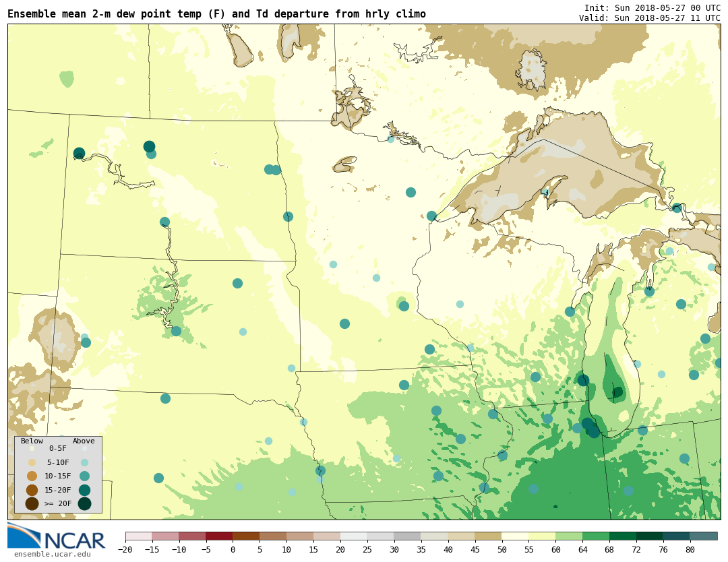Click the 'Valid: Sun 2018-05-27 11 UTC' text
Image resolution: width=728 pixels, height=562 pixels.
[650, 18]
